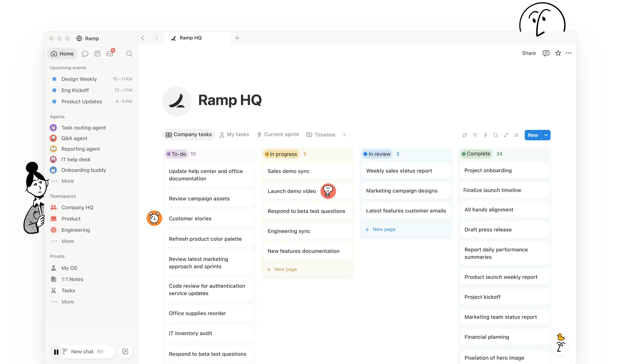Go forward with the right arrow
Viewport: 618px width, 364px height.
(x=156, y=38)
